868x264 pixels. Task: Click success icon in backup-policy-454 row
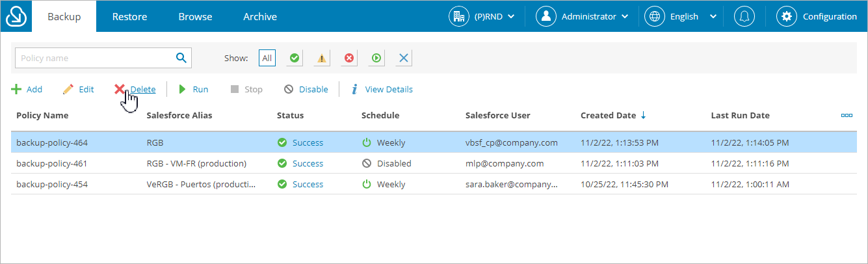pyautogui.click(x=282, y=184)
